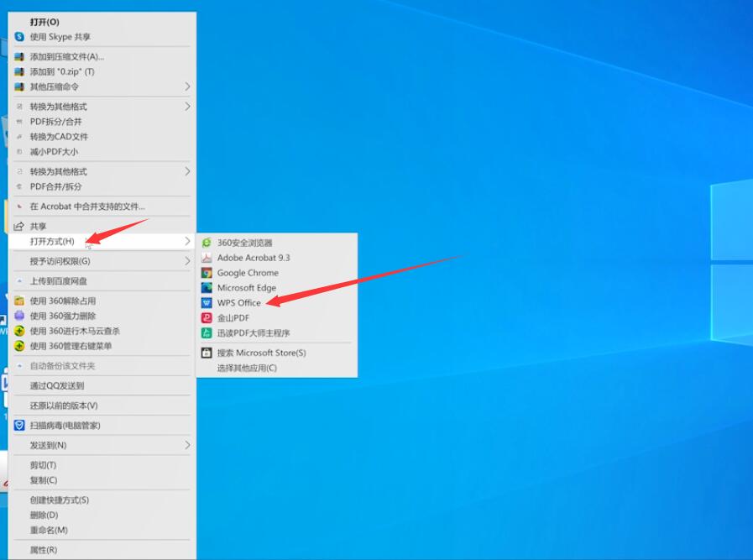753x560 pixels.
Task: Choose 金山PDF from the open-with list
Action: [233, 318]
